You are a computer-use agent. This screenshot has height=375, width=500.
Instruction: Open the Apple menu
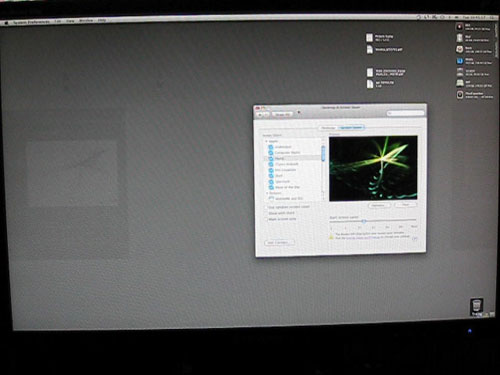[5, 23]
